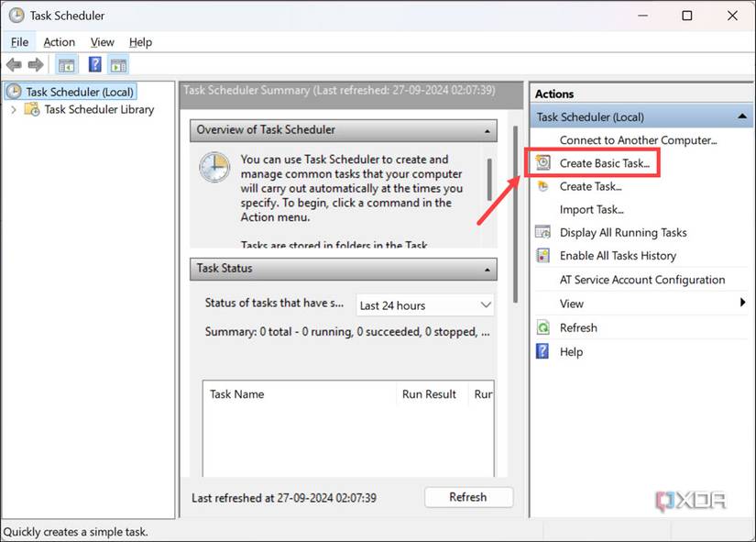Image resolution: width=756 pixels, height=542 pixels.
Task: Open the View menu in menu bar
Action: click(103, 42)
